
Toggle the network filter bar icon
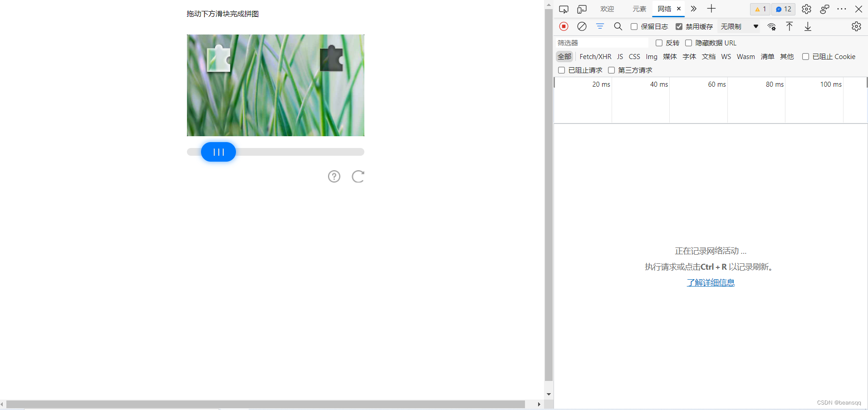point(600,26)
